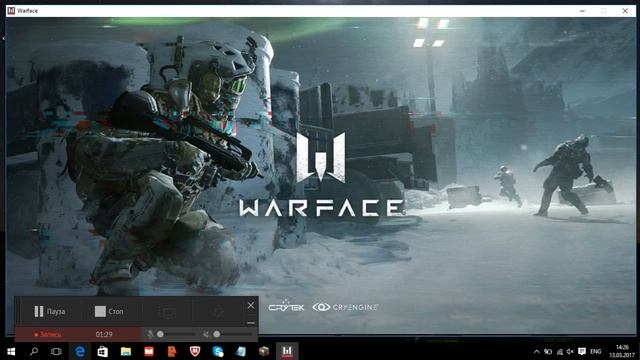Open the red app icon after File Explorer

(149, 351)
